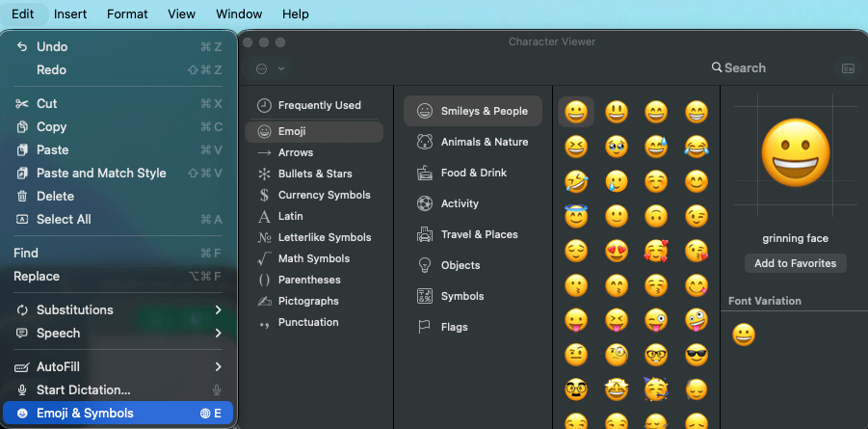Screen dimensions: 868x429
Task: Open the Objects subcategory
Action: coord(473,265)
